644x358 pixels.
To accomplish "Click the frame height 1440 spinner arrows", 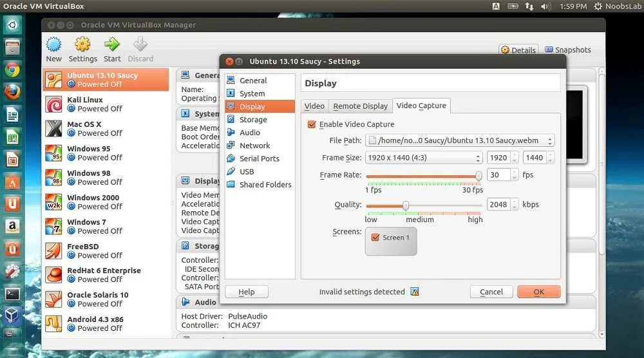I will pos(551,158).
